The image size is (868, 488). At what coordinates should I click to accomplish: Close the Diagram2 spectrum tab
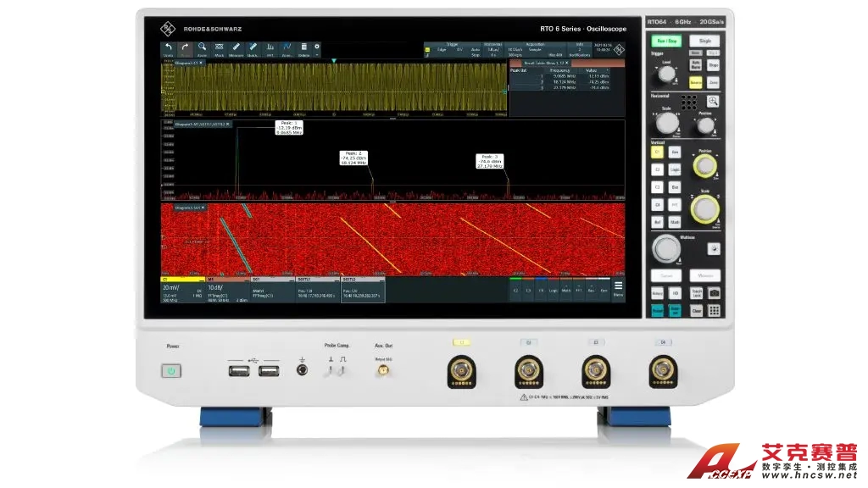(x=228, y=124)
